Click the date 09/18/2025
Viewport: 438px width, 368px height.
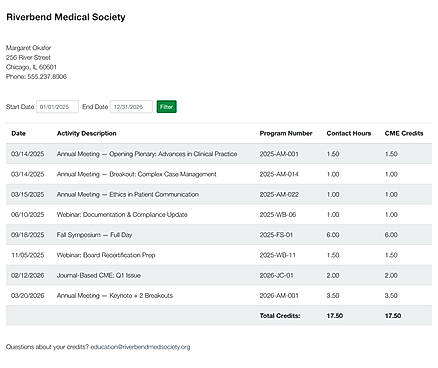tap(28, 235)
